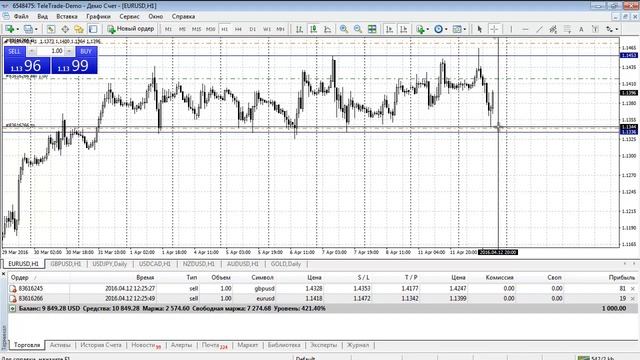Toggle the Terminal panel toolbar icon

pyautogui.click(x=93, y=29)
